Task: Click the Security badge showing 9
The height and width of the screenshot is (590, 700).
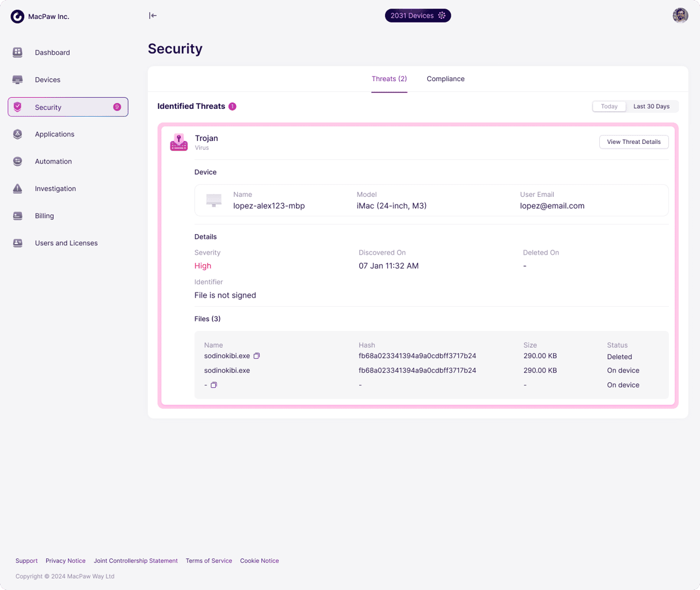Action: coord(117,107)
